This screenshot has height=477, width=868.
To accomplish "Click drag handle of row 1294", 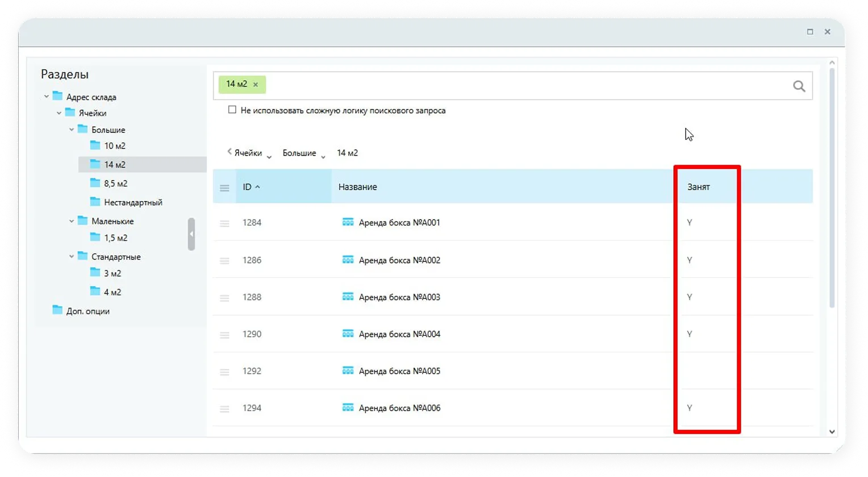I will pos(224,409).
